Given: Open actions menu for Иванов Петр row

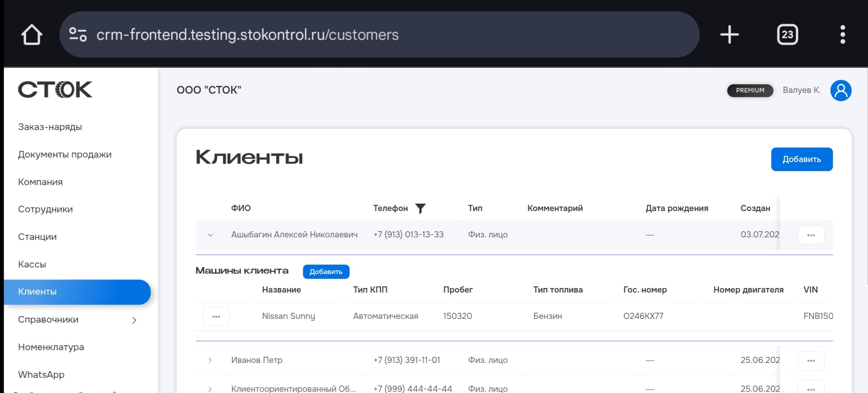Looking at the screenshot, I should (811, 361).
